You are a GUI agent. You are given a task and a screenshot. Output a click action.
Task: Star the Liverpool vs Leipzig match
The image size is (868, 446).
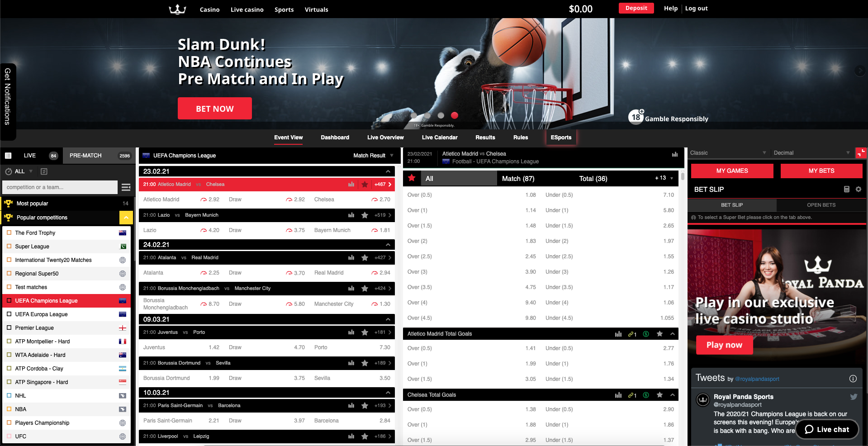click(365, 437)
